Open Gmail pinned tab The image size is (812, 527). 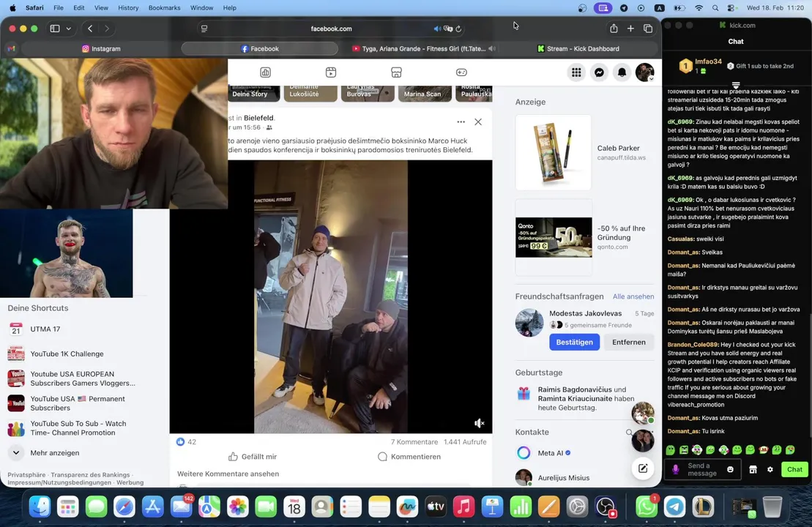tap(11, 48)
